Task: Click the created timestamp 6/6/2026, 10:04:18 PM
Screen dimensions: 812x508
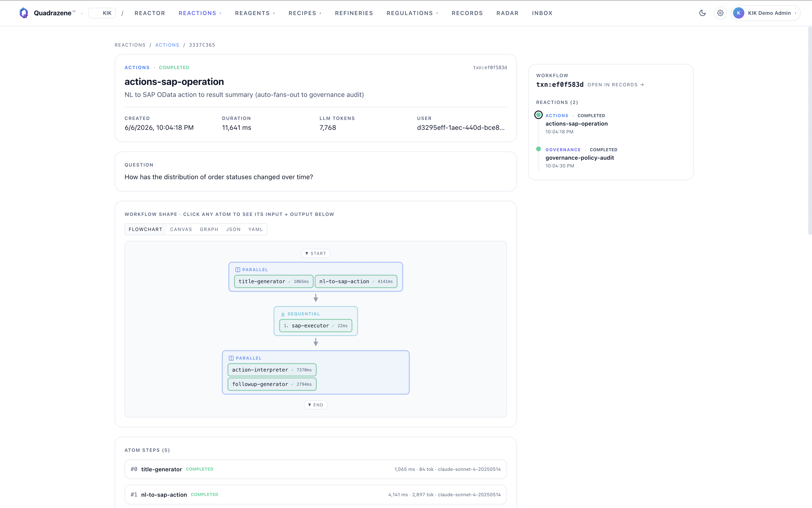Action: coord(159,127)
